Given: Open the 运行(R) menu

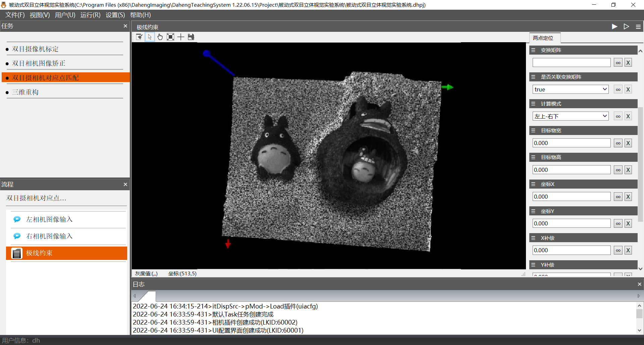Looking at the screenshot, I should click(91, 15).
